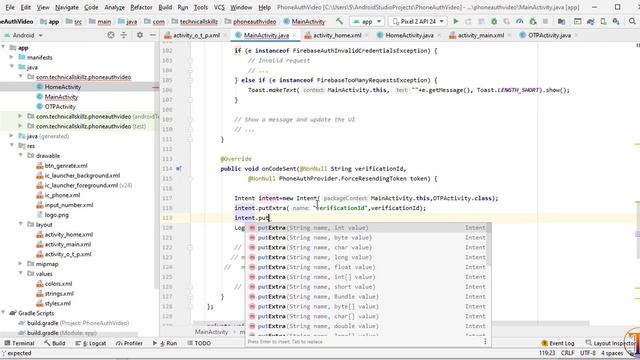Close the MainActivity.java editor tab
This screenshot has height=360, width=640.
(x=294, y=36)
